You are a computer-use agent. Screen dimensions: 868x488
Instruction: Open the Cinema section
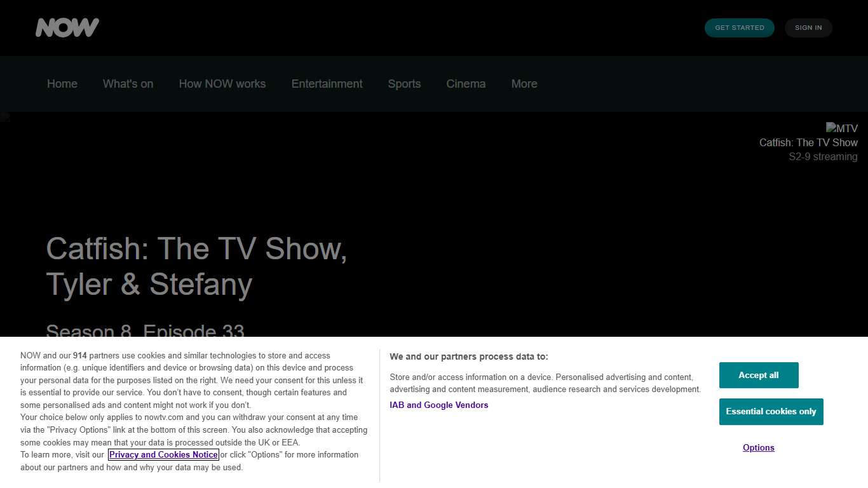[466, 83]
